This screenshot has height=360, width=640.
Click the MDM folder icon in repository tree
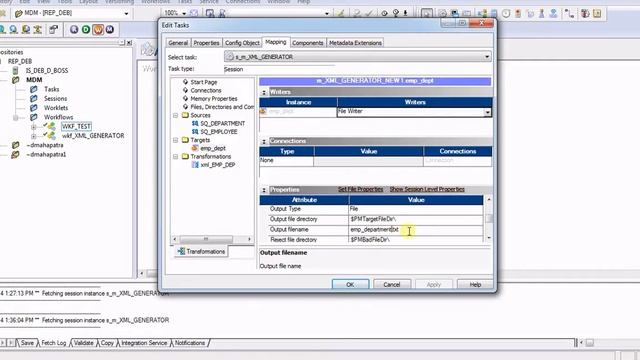tap(16, 80)
